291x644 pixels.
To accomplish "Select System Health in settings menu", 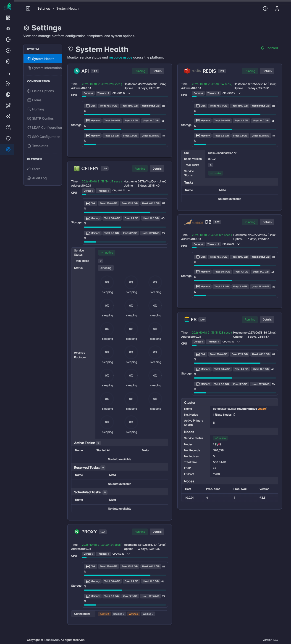I will 42,59.
